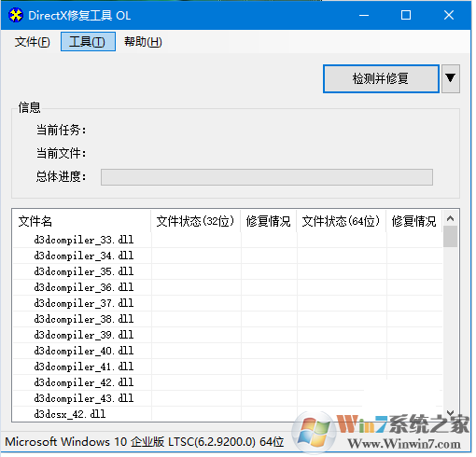Click the 总体进度 progress bar
This screenshot has height=457, width=476.
click(x=267, y=177)
